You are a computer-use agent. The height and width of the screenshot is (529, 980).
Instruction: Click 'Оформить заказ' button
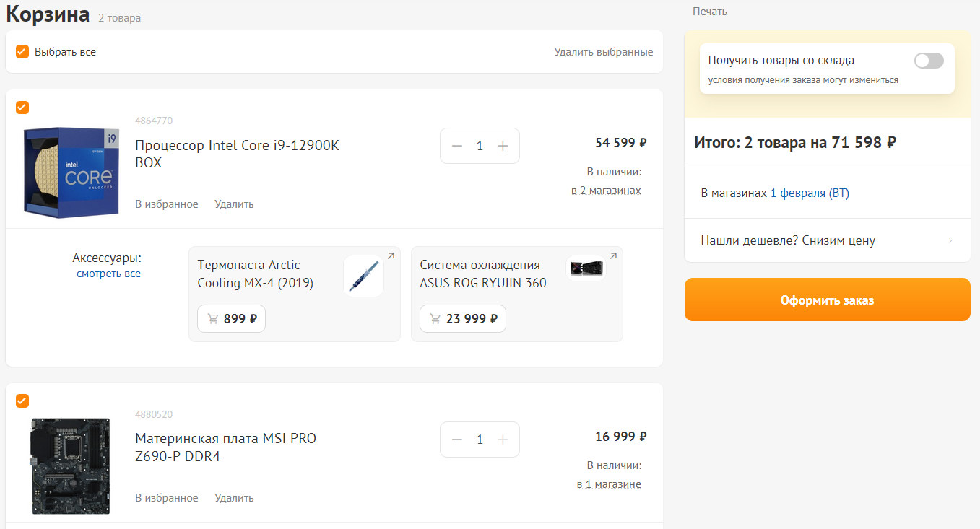pyautogui.click(x=828, y=300)
